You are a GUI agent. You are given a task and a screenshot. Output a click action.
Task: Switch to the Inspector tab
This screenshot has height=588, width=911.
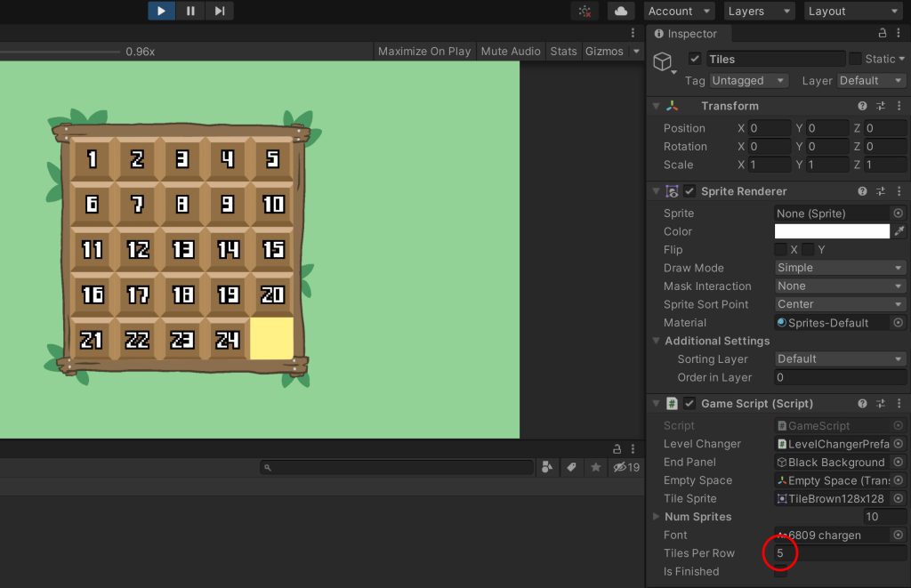[691, 34]
